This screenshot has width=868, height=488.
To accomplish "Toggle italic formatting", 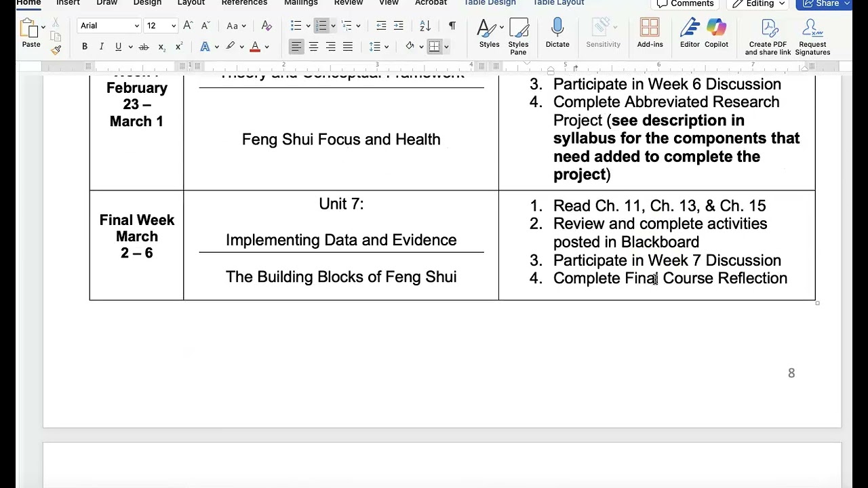I will [101, 47].
